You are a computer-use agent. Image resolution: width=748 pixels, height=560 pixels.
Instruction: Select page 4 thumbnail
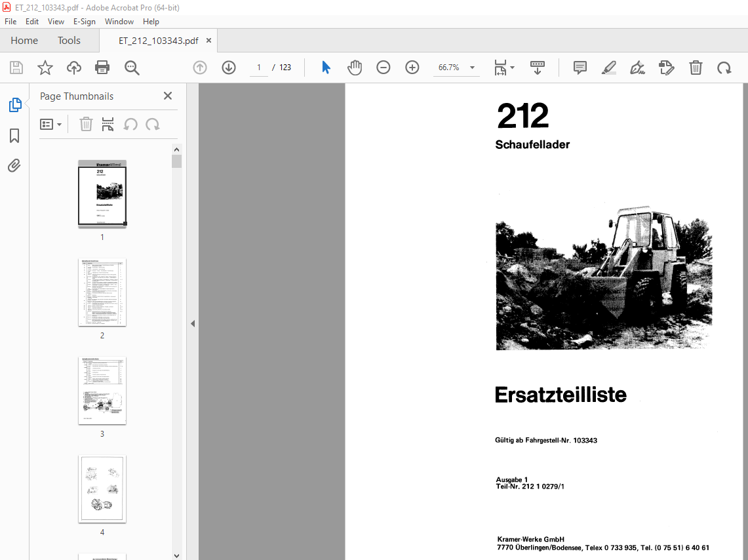click(x=102, y=489)
